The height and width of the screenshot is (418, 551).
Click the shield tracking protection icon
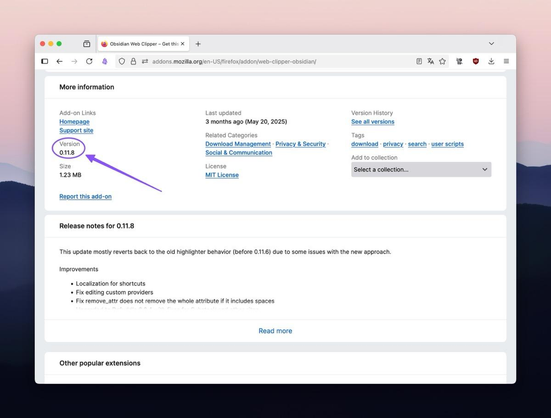(122, 61)
